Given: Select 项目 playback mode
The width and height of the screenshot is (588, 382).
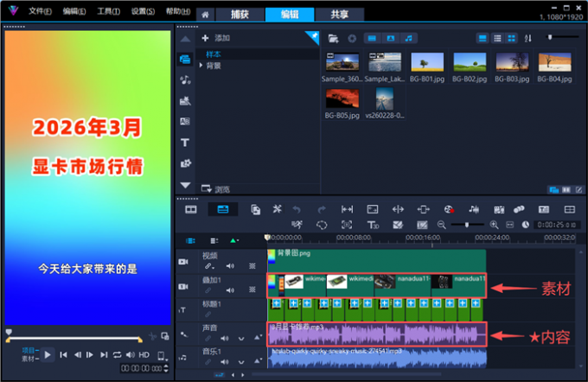Looking at the screenshot, I should pyautogui.click(x=29, y=350).
